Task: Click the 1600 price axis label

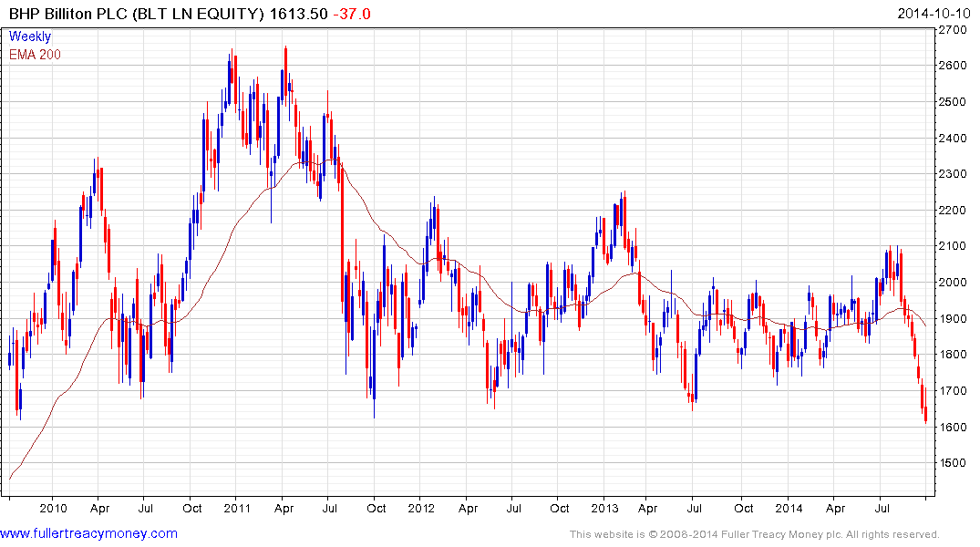Action: (x=954, y=427)
